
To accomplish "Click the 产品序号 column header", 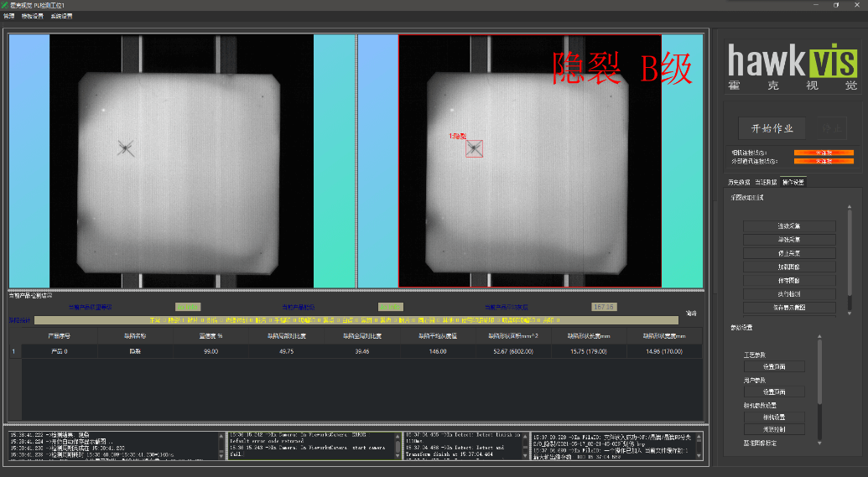I will tap(60, 336).
